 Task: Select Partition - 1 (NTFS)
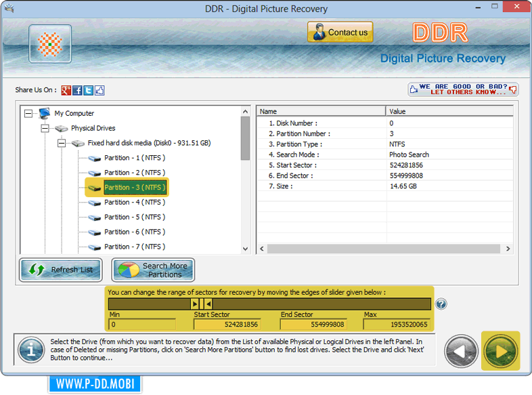click(135, 158)
